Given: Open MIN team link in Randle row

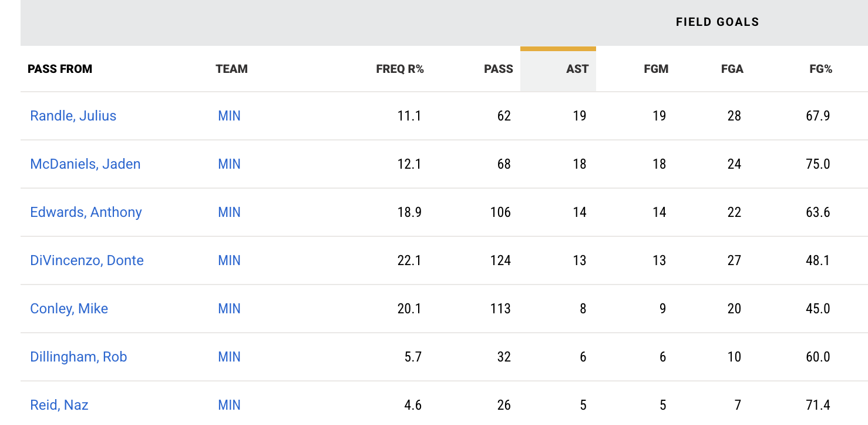Looking at the screenshot, I should coord(229,116).
